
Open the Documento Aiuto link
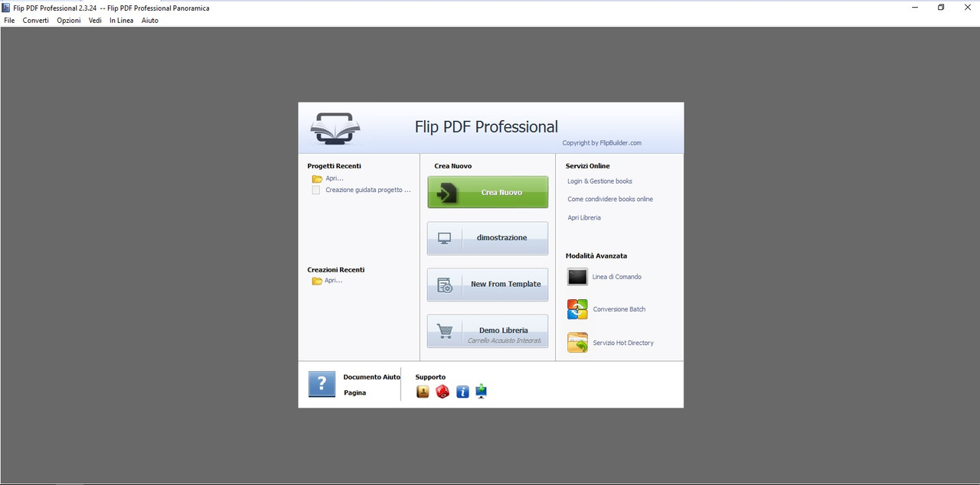pos(372,377)
